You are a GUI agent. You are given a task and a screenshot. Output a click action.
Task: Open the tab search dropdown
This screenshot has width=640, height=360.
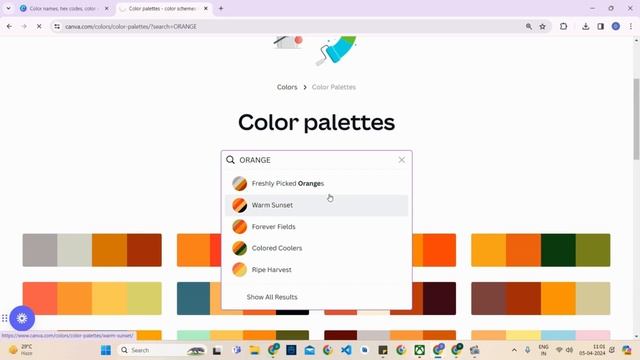tap(8, 8)
